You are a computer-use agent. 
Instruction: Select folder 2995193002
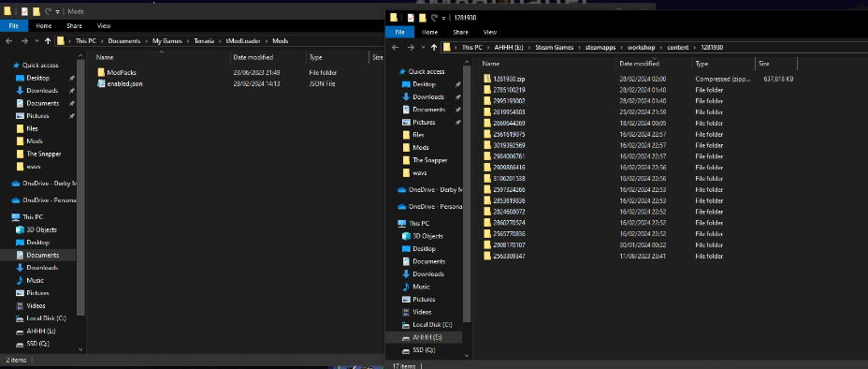click(509, 101)
